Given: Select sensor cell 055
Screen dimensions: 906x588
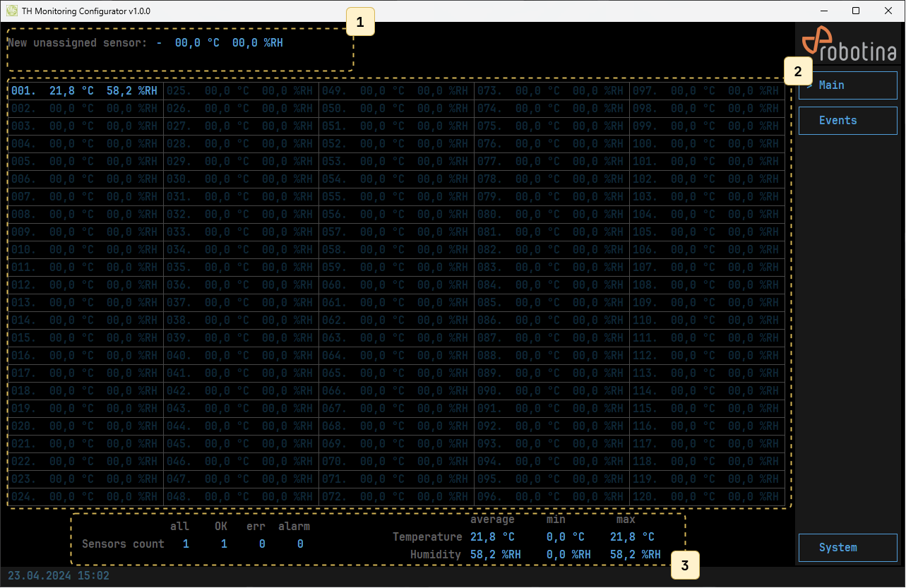Looking at the screenshot, I should (396, 197).
